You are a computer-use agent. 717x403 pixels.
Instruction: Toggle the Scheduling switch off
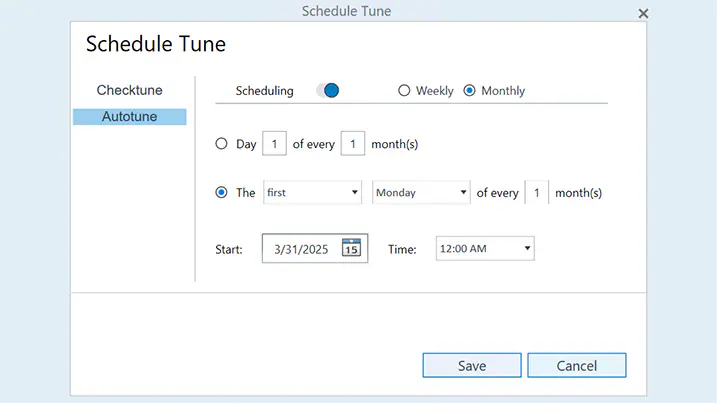[x=327, y=91]
